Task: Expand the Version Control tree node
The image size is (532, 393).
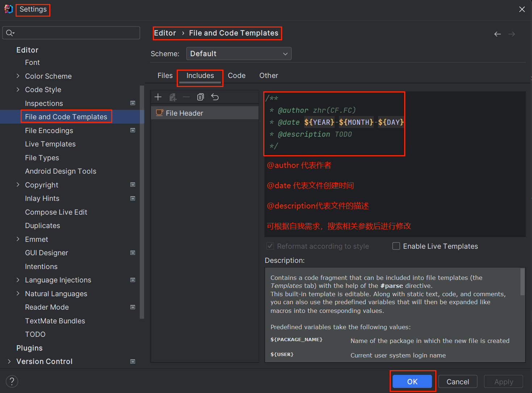Action: [9, 361]
